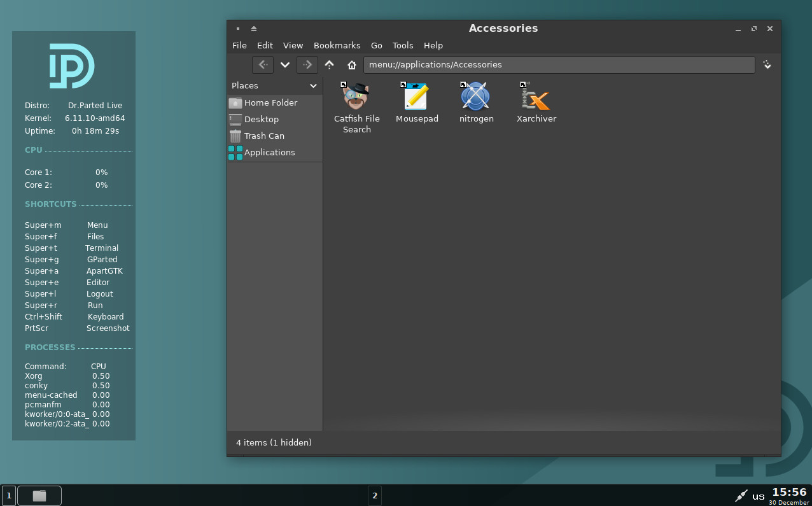
Task: Click the menu://applications/Accessories path field
Action: point(559,65)
